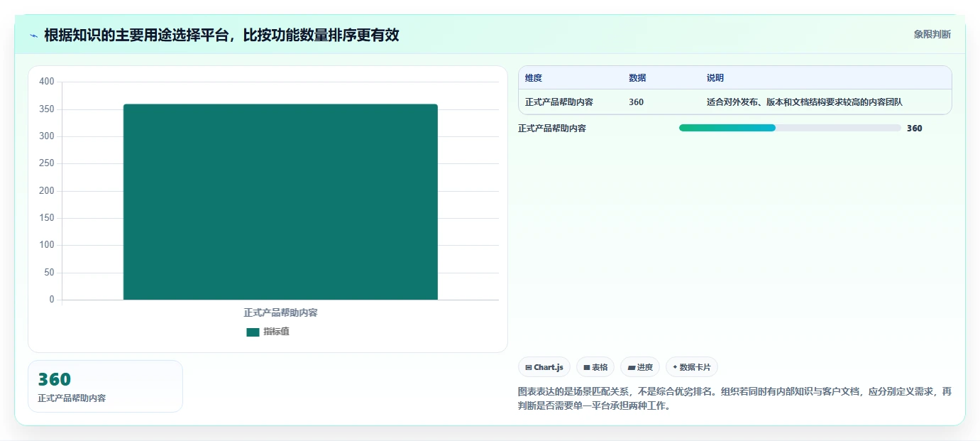Viewport: 980px width, 441px height.
Task: Select the 数据卡片 tag chip
Action: click(691, 367)
